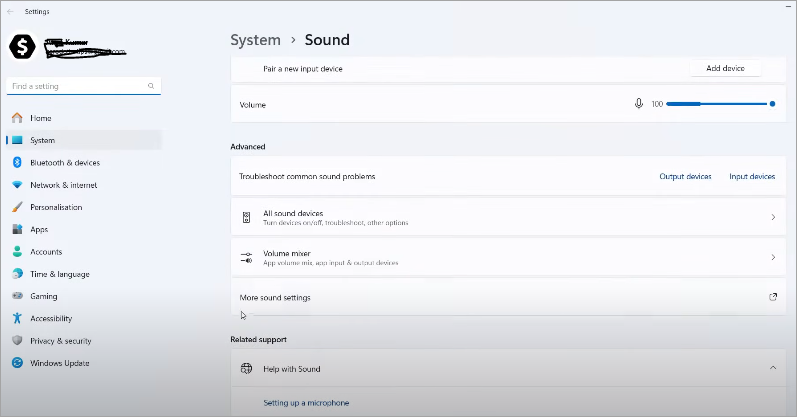The height and width of the screenshot is (417, 797).
Task: Click the Gaming controller icon
Action: (17, 296)
